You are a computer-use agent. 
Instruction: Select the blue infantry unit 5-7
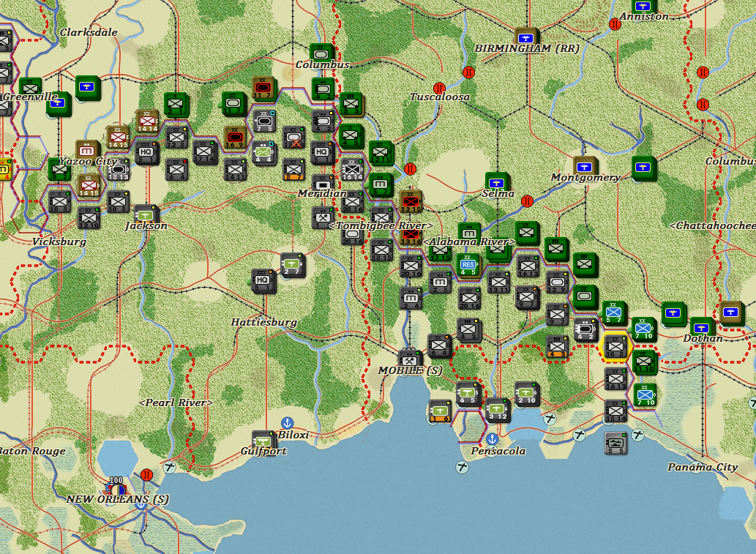[x=614, y=313]
